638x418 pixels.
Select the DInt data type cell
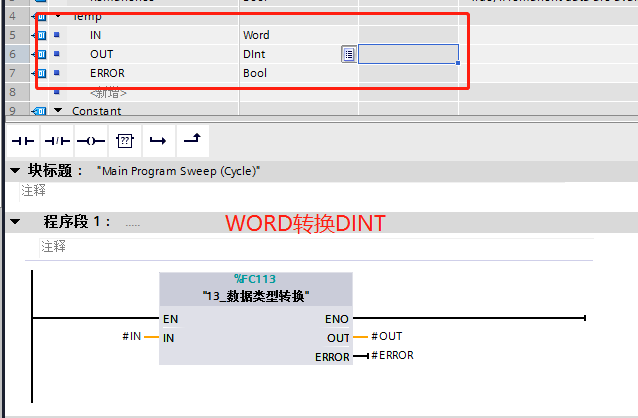(290, 54)
